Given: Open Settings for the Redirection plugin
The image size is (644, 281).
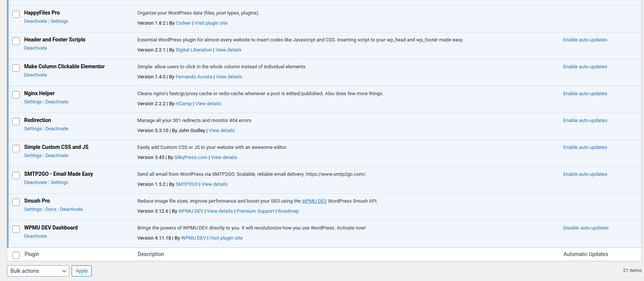Looking at the screenshot, I should [x=33, y=129].
